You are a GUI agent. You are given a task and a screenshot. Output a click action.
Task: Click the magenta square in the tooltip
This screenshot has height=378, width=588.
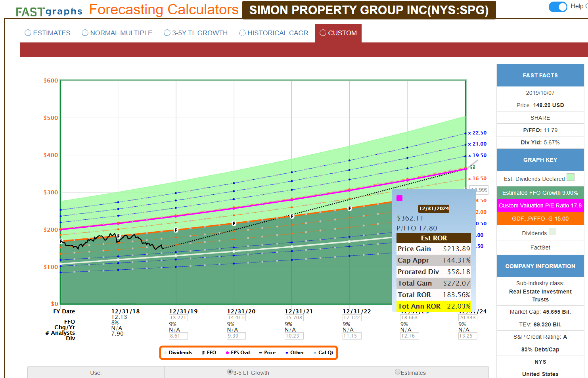coord(400,198)
